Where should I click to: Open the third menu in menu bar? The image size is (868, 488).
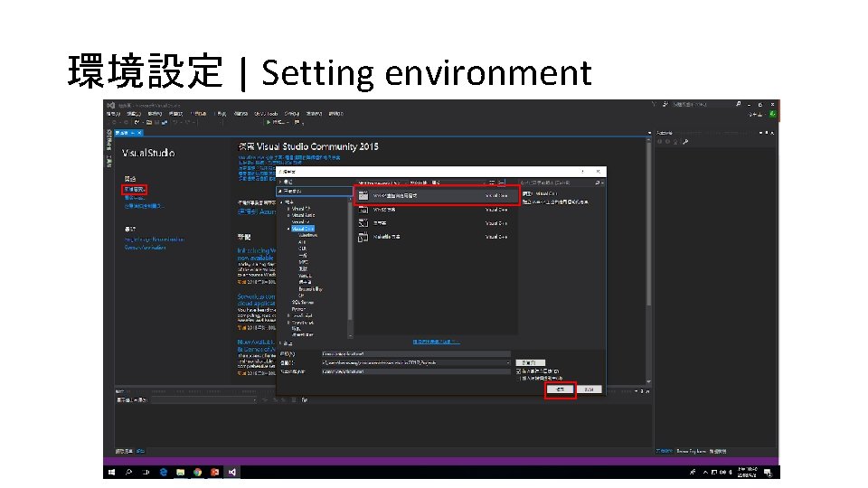[155, 114]
